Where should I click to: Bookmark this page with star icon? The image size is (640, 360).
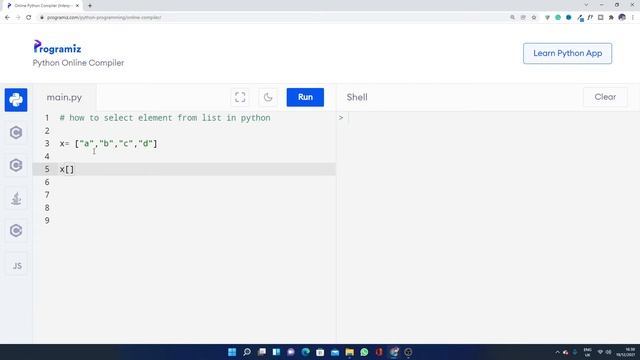[534, 18]
